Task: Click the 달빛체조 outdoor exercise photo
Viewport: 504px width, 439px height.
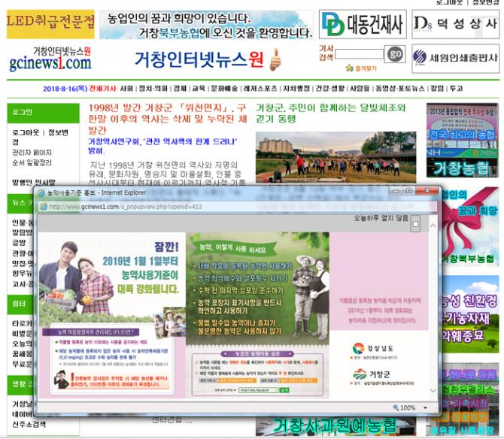Action: pyautogui.click(x=336, y=157)
